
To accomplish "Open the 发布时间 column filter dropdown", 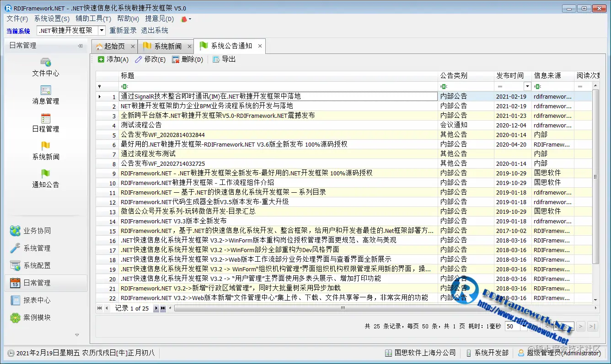I will coord(526,86).
